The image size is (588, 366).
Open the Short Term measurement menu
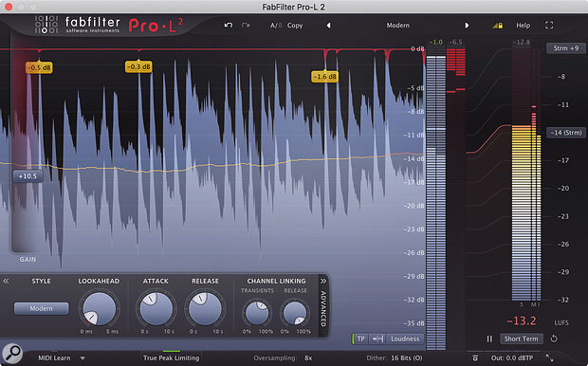pos(521,339)
